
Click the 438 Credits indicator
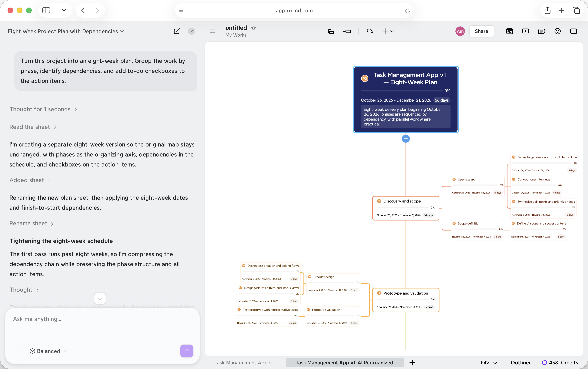(x=560, y=363)
